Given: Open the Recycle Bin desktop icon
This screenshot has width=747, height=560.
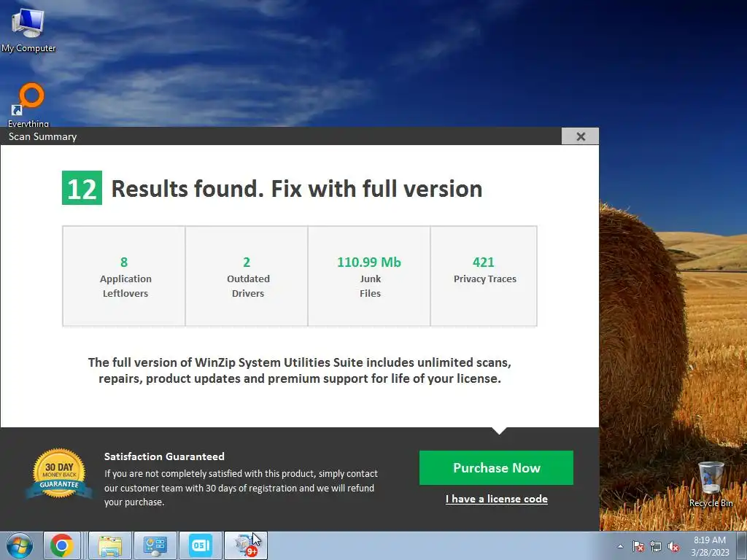Looking at the screenshot, I should click(711, 484).
